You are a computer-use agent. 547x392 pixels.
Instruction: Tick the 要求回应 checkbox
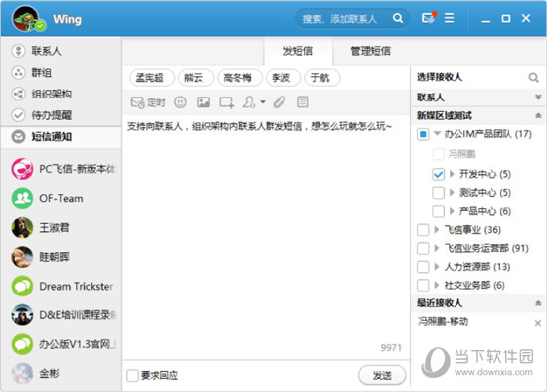(132, 376)
